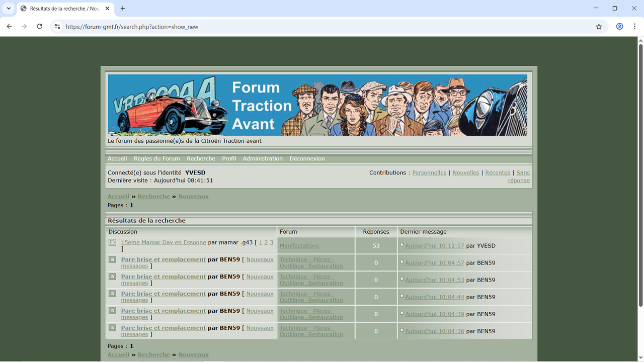Show Récentes contributions
Viewport: 644px width, 362px height.
498,173
